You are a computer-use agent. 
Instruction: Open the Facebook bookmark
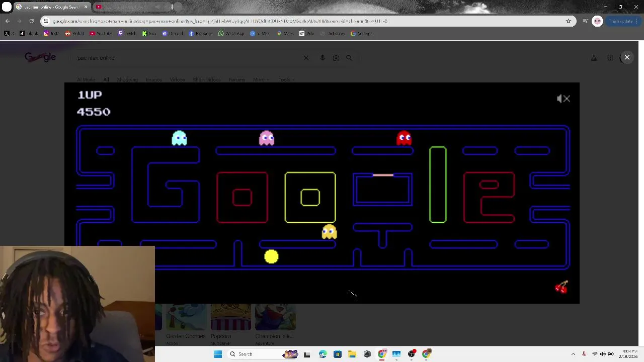(x=201, y=34)
